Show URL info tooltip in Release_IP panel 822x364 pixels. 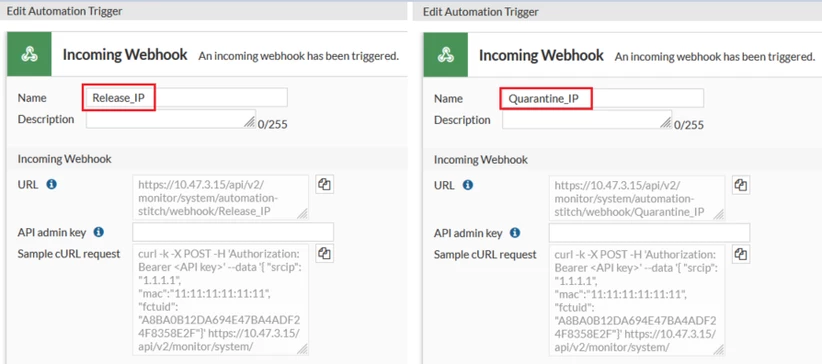click(x=51, y=185)
